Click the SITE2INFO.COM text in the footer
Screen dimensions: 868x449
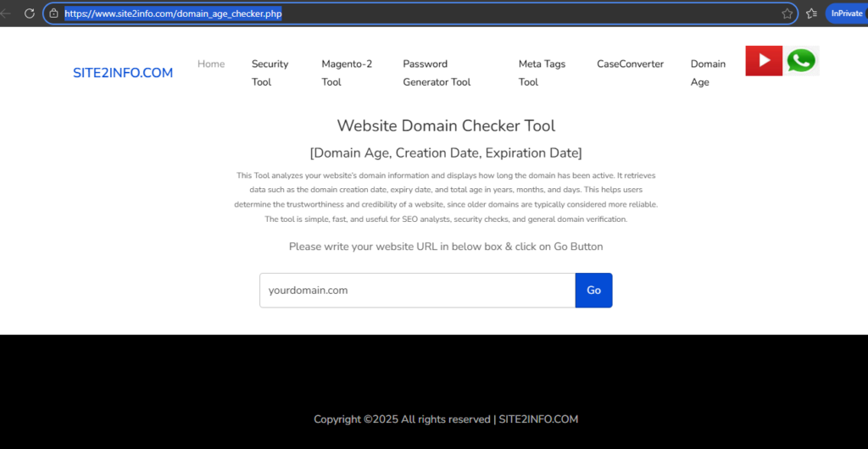(x=538, y=419)
